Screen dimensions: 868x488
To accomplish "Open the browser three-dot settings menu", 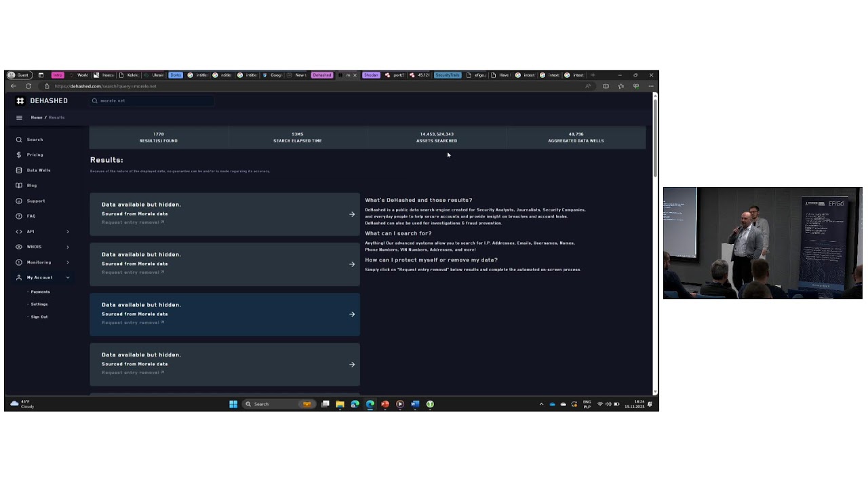I will (x=651, y=86).
